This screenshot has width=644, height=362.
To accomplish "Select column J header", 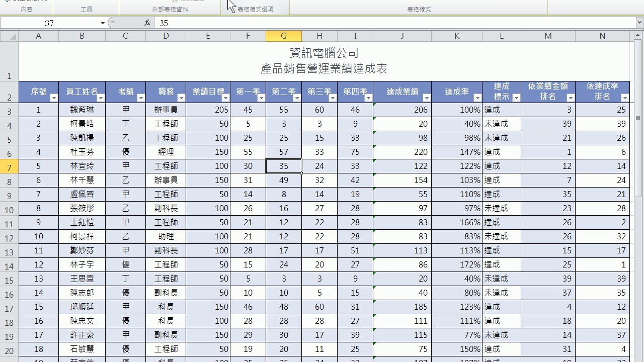I will [402, 36].
